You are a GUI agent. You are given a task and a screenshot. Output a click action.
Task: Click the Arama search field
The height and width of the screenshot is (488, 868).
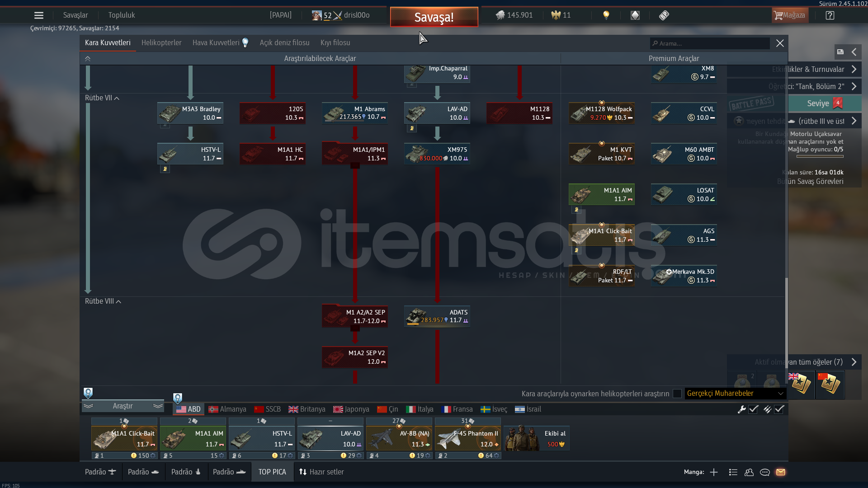click(710, 43)
